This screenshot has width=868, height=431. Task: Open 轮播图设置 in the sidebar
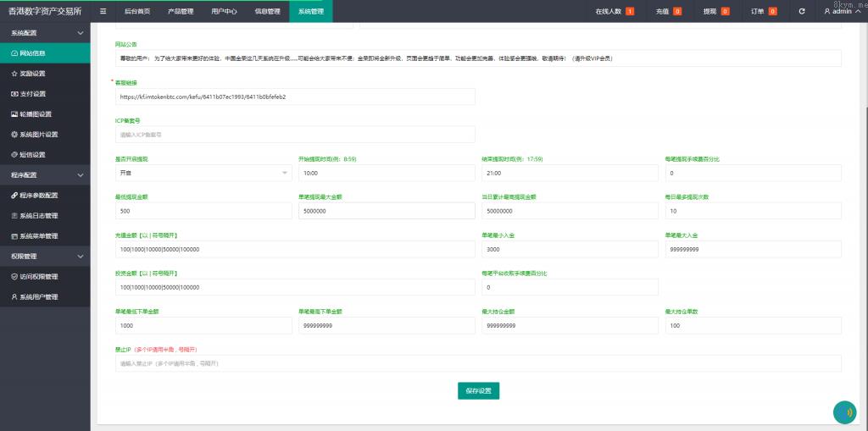click(x=36, y=114)
